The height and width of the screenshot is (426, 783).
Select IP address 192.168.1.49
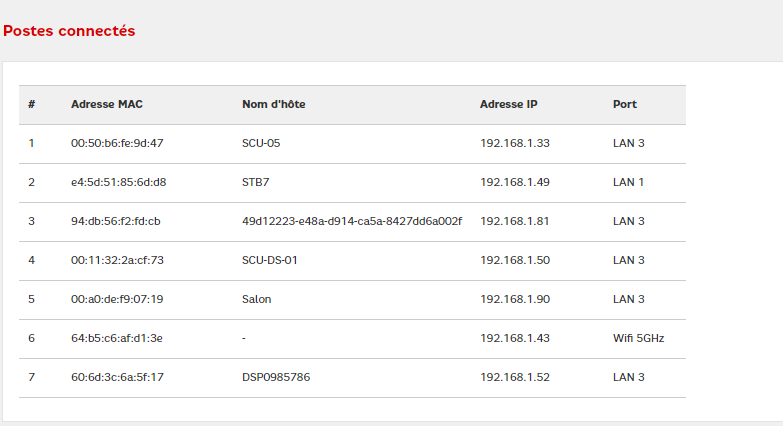pos(515,182)
